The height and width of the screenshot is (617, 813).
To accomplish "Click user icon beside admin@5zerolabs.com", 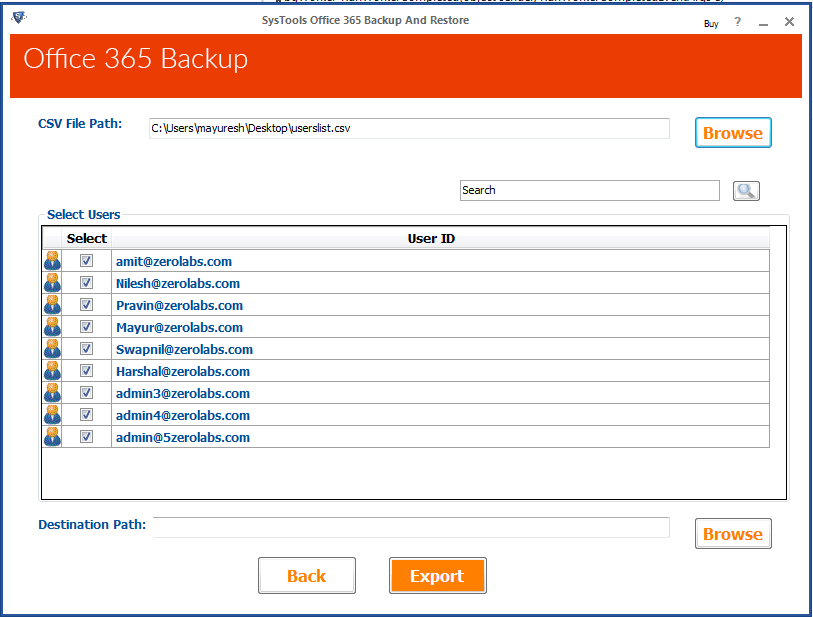I will 52,437.
